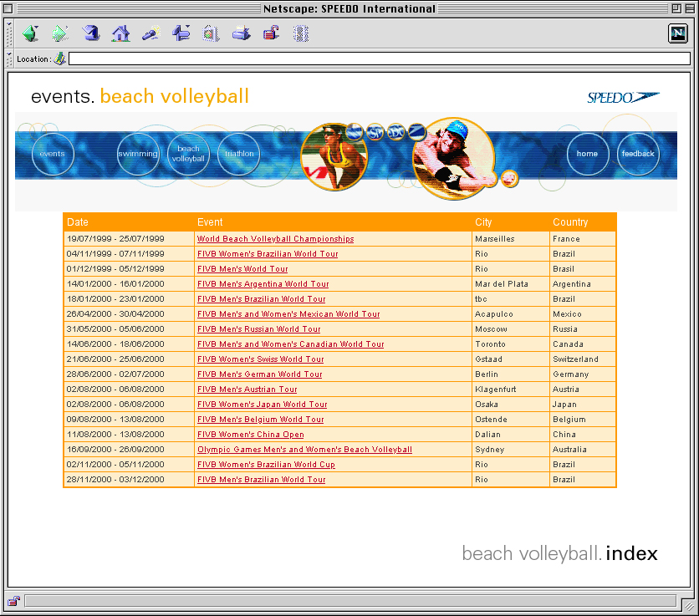Select the triathlon circle in site banner
Image resolution: width=699 pixels, height=616 pixels.
[239, 155]
